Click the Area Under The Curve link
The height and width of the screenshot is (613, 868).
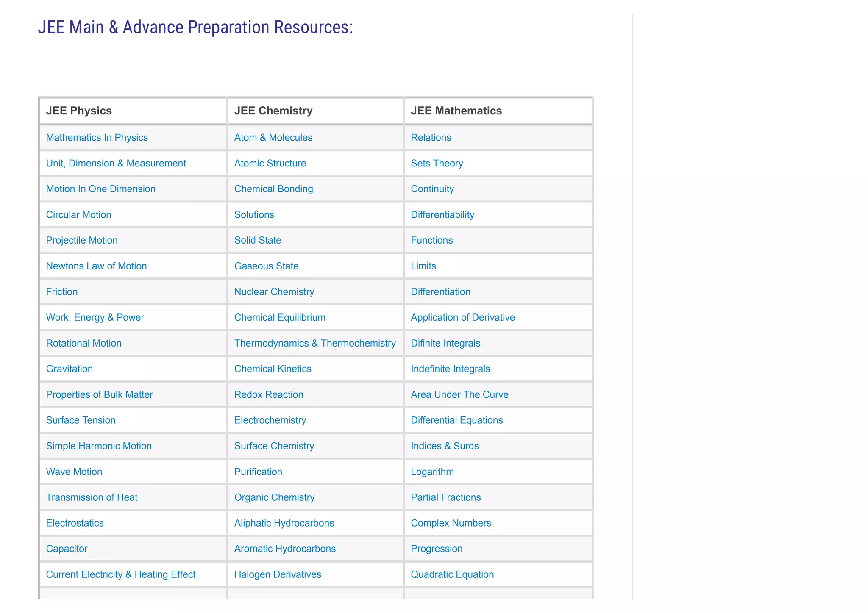click(x=459, y=395)
